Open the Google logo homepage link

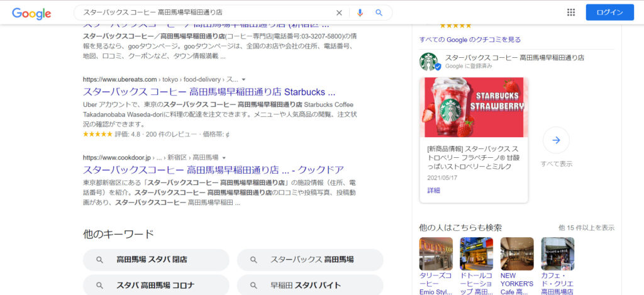pos(31,14)
